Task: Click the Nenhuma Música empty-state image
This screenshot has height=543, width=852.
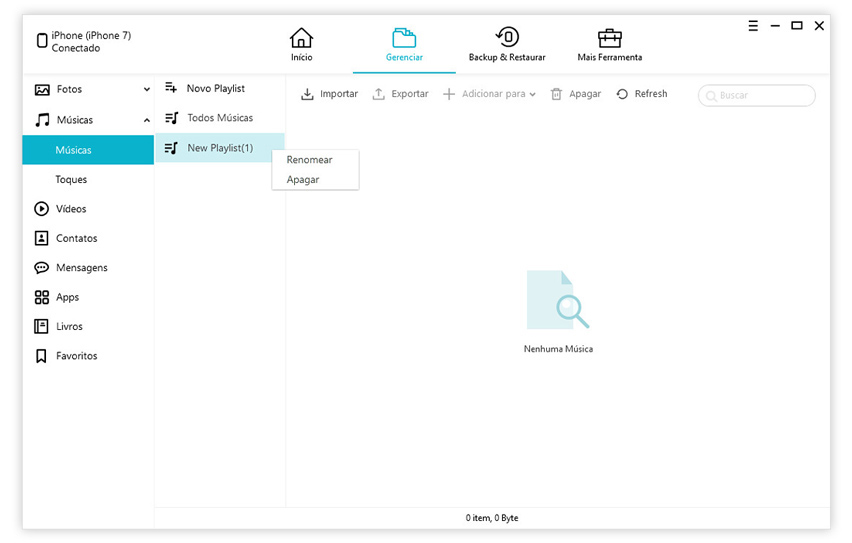Action: [557, 299]
